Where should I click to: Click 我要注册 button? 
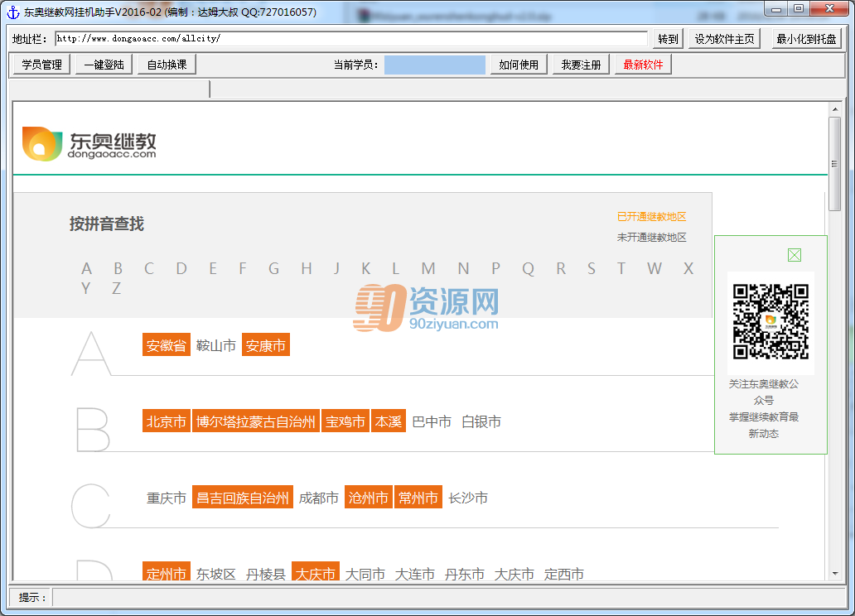click(x=581, y=65)
